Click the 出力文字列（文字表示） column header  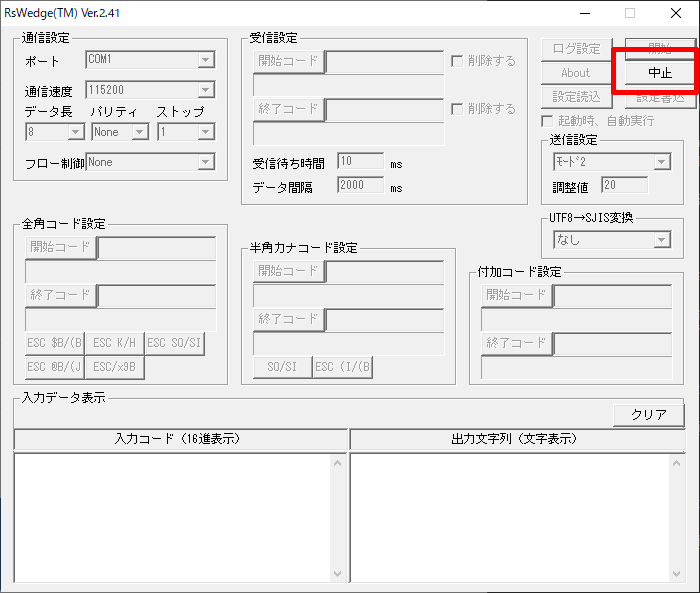point(518,439)
